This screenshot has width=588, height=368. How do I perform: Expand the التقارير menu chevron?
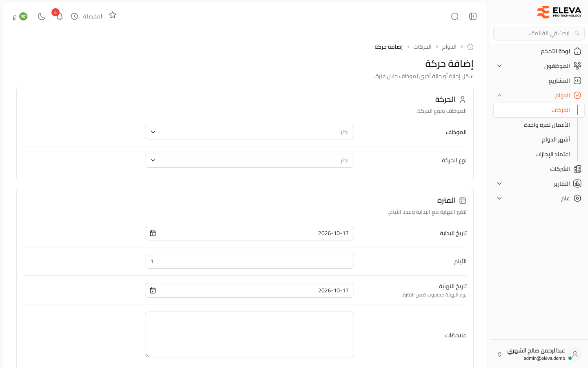click(x=499, y=184)
